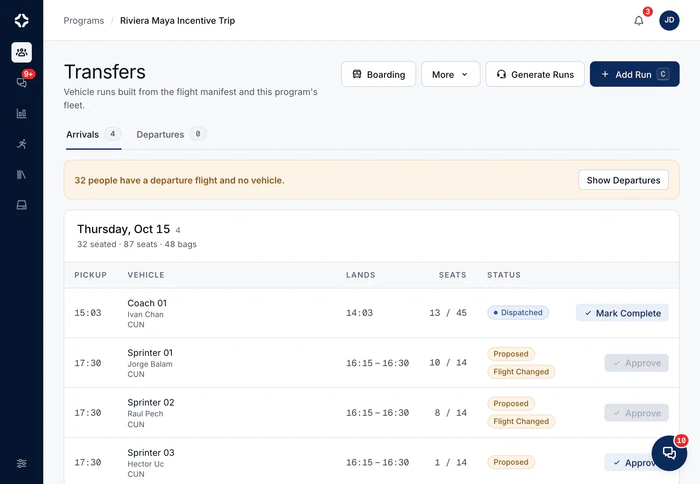Click Show Departures in the warning banner
Image resolution: width=700 pixels, height=484 pixels.
tap(623, 180)
